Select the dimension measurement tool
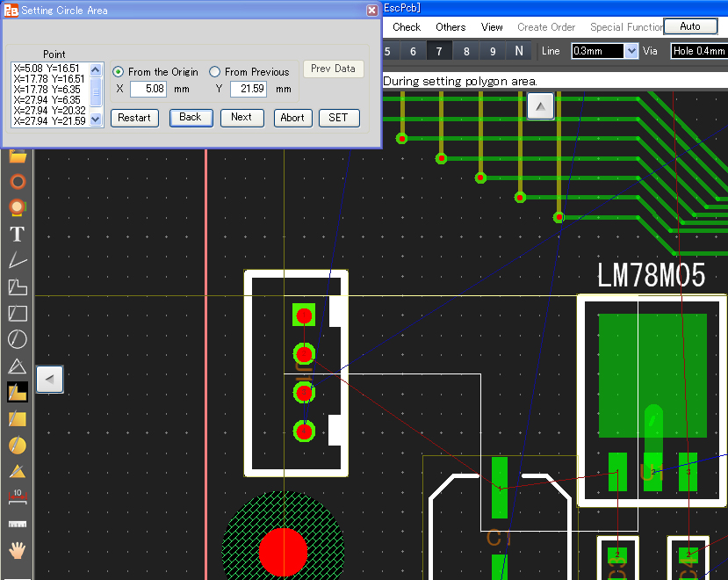The height and width of the screenshot is (580, 728). click(x=18, y=497)
